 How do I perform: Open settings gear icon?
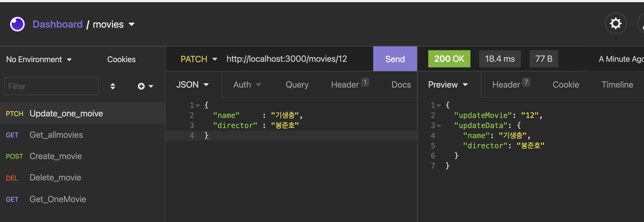(x=616, y=24)
